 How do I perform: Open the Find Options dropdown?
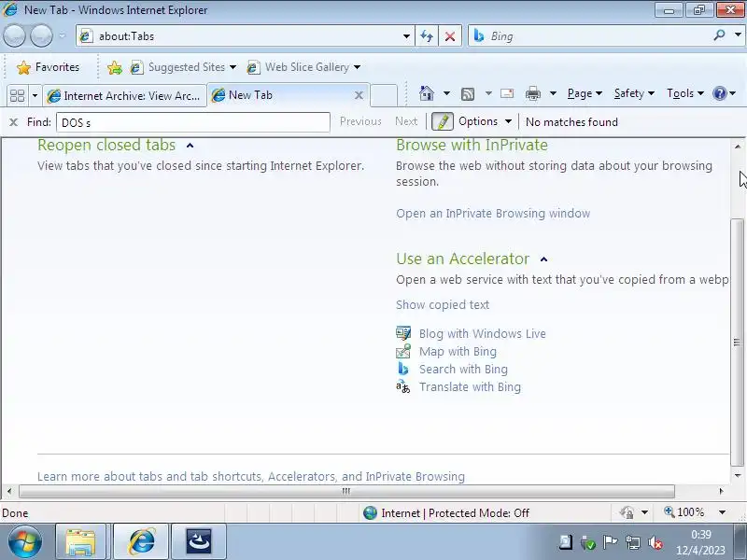508,121
